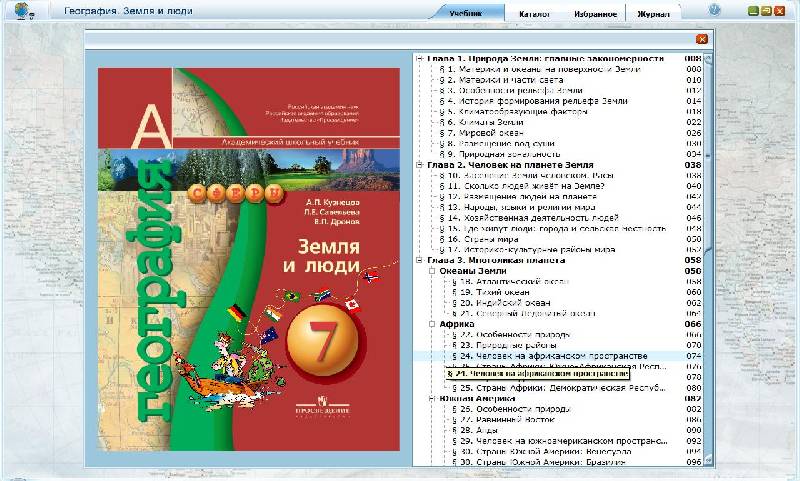This screenshot has width=800, height=481.
Task: Open § 20. Индийский океан
Action: (501, 303)
